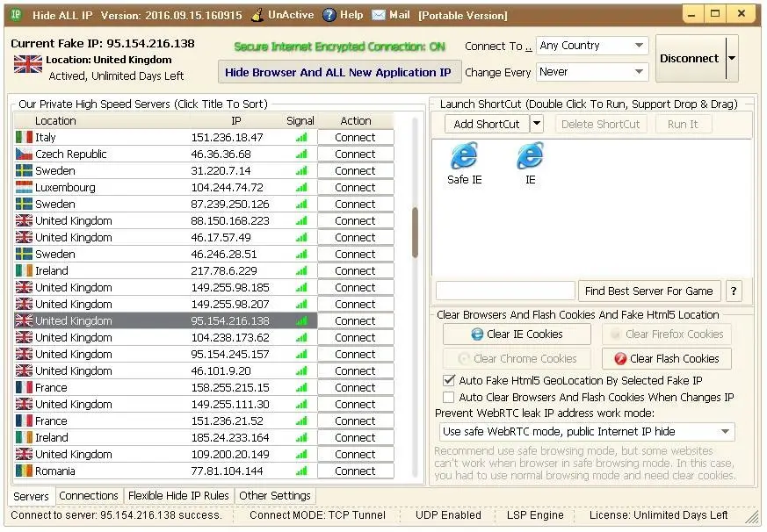This screenshot has width=767, height=532.
Task: Click the Luxembourg flag icon
Action: click(x=24, y=187)
